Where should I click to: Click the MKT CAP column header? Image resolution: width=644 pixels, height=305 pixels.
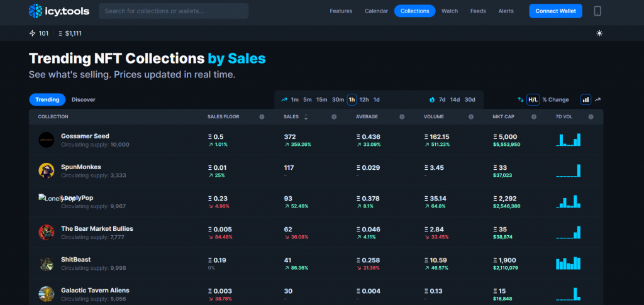pyautogui.click(x=503, y=117)
